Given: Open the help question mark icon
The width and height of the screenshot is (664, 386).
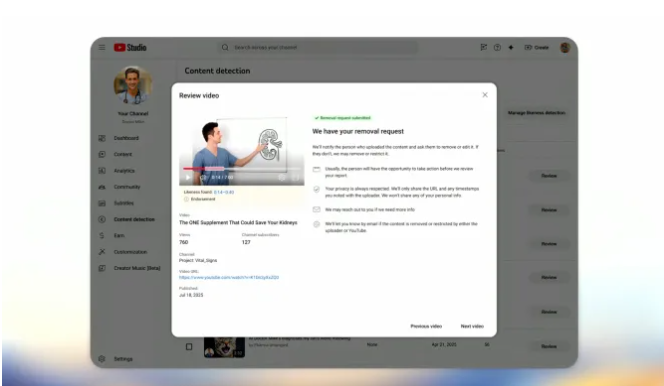Looking at the screenshot, I should click(497, 47).
